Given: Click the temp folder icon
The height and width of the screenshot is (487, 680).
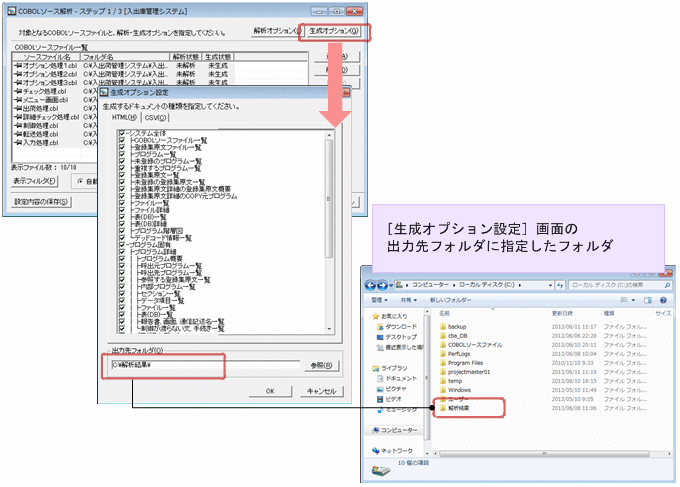Looking at the screenshot, I should (443, 381).
